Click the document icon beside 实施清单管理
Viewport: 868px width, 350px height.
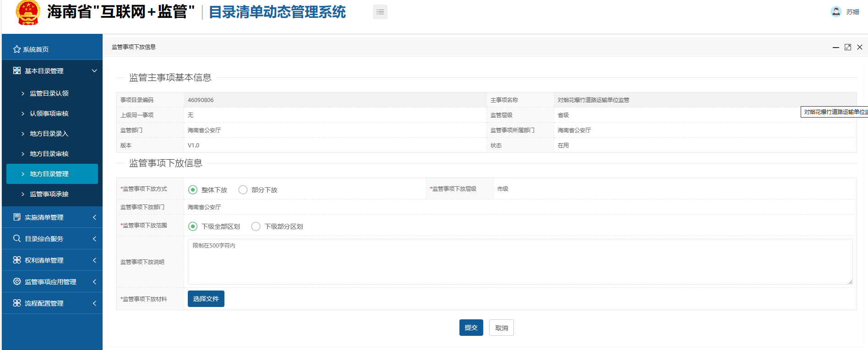17,217
